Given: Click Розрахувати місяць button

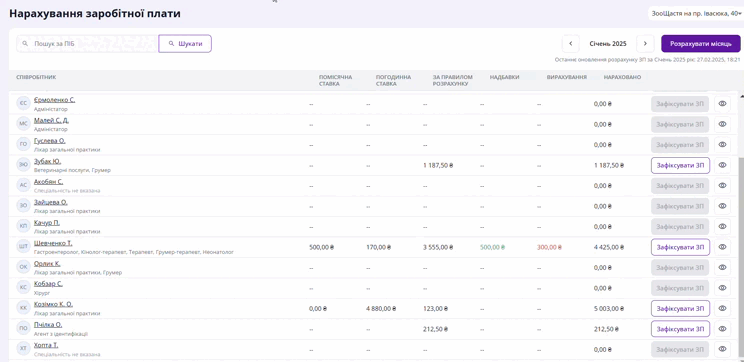Looking at the screenshot, I should pos(700,44).
